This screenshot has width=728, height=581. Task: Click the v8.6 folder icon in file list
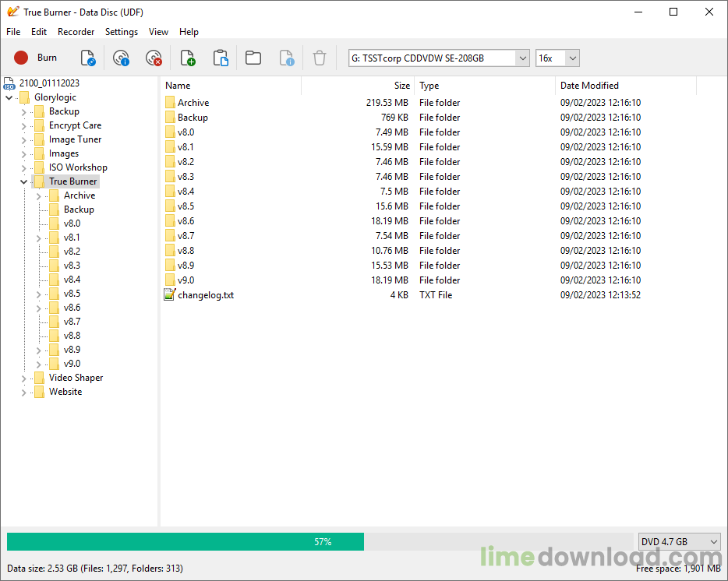coord(171,221)
